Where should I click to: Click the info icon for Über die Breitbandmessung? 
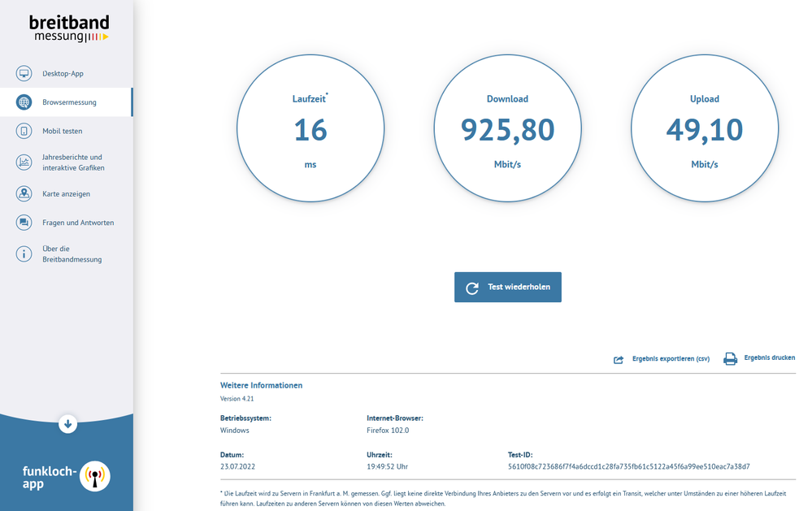click(x=24, y=253)
